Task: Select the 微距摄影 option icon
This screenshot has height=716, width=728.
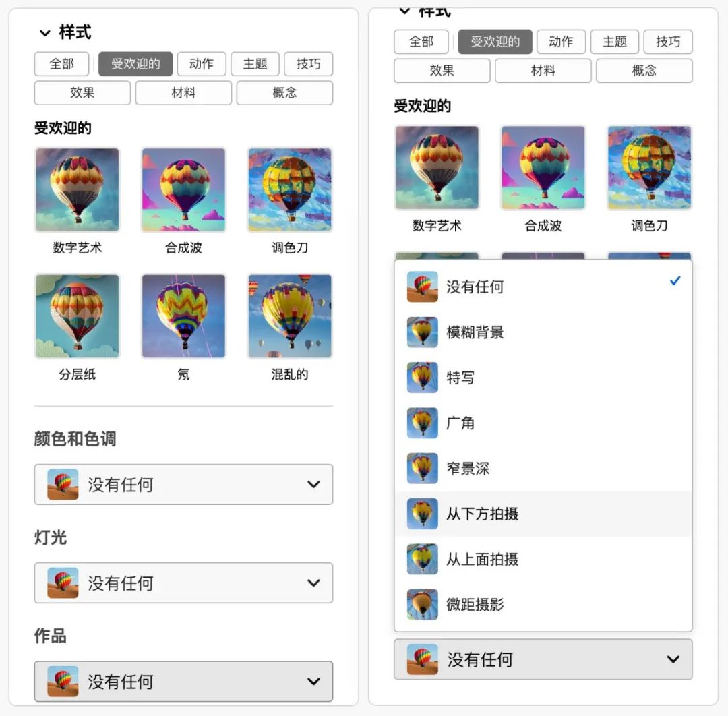Action: (422, 604)
